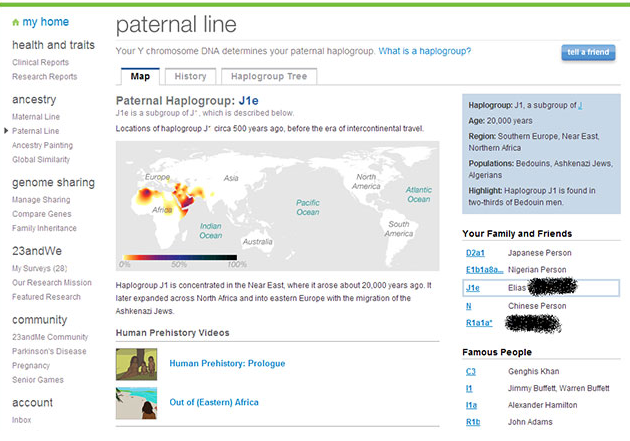Screen dimensions: 630x441
Task: Click the 0%-100% color gradient legend
Action: coord(180,257)
